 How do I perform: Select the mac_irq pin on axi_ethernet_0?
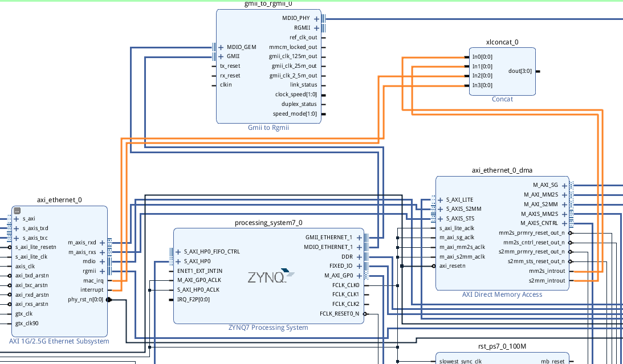94,280
